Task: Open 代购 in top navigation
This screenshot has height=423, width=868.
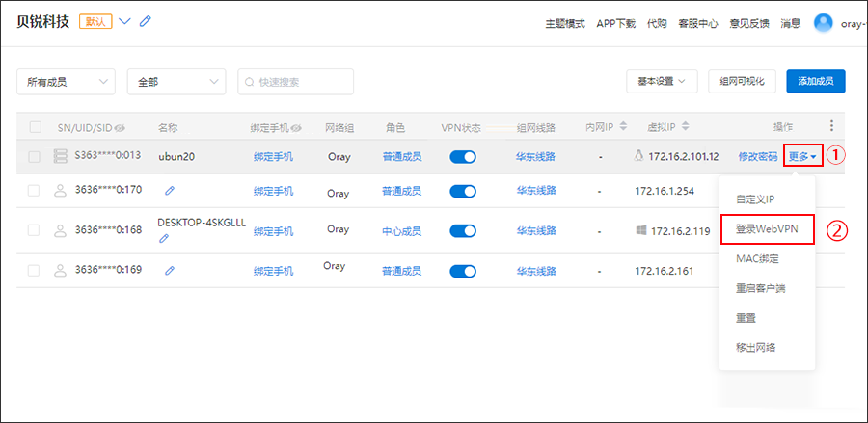Action: click(x=657, y=24)
